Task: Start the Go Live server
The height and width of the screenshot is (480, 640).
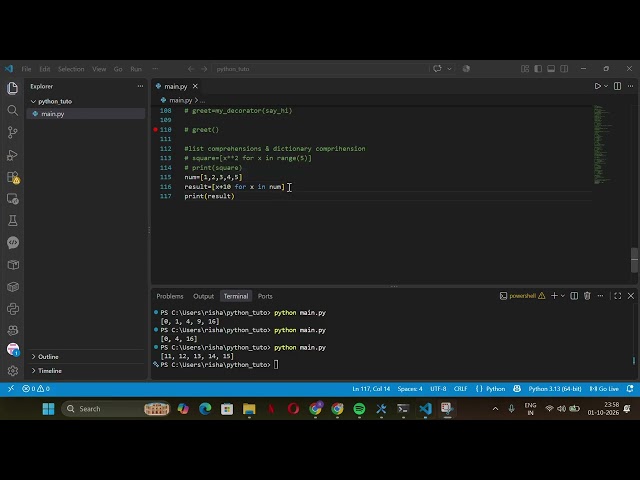Action: pyautogui.click(x=604, y=389)
